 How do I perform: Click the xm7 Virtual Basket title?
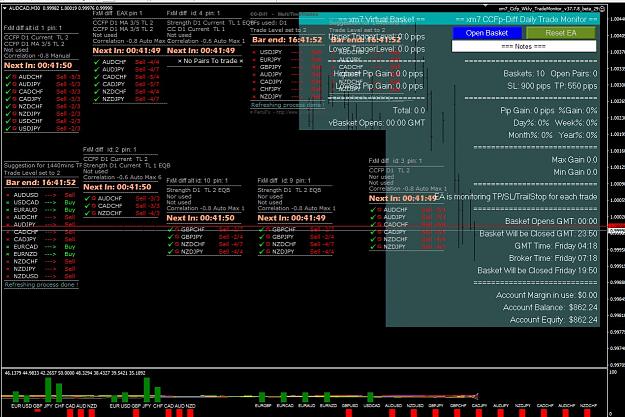click(381, 19)
